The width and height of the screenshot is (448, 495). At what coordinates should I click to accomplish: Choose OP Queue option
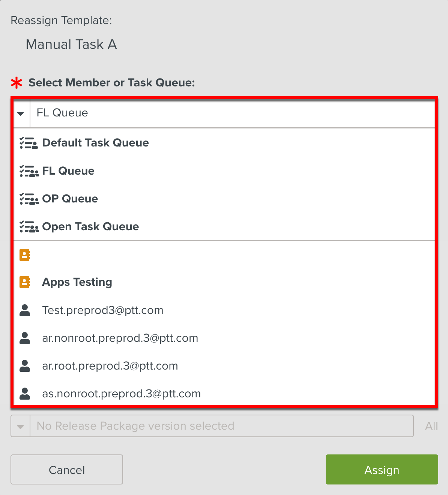tap(70, 199)
